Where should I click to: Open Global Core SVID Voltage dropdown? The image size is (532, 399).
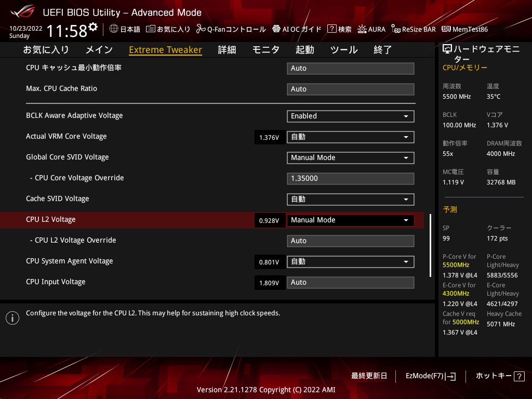coord(351,158)
